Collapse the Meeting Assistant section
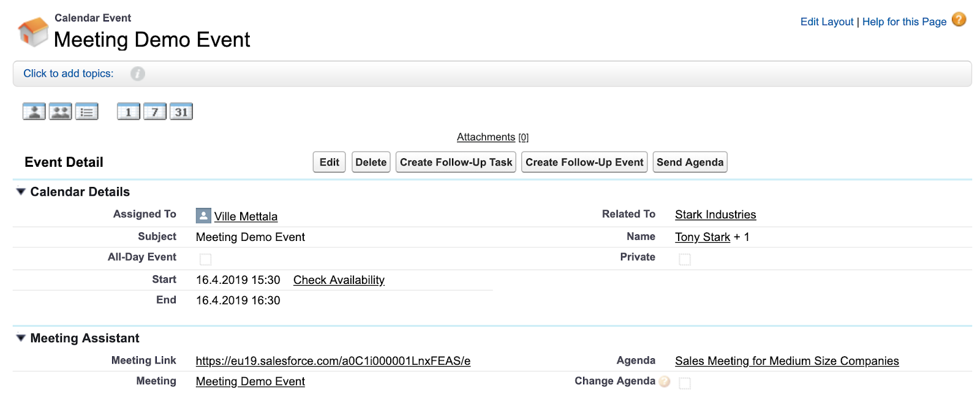 (x=21, y=338)
